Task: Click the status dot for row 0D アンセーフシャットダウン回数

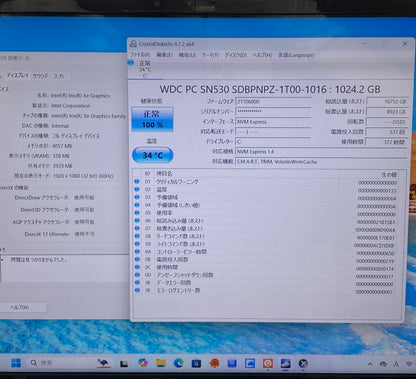Action: [137, 275]
